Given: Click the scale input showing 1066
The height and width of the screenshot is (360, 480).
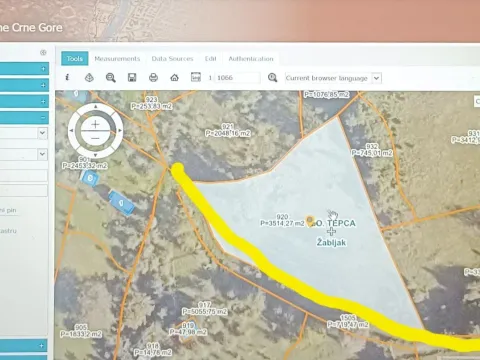Looking at the screenshot, I should (x=237, y=78).
